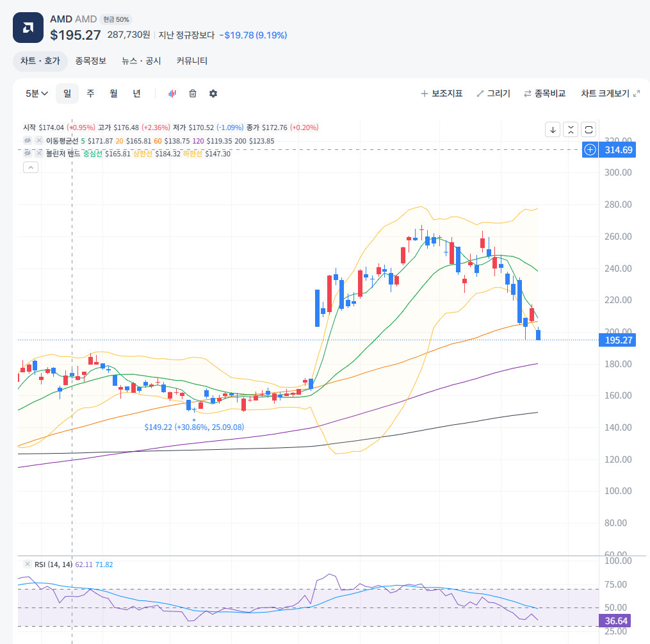Click the down-arrow chart scale button

(x=553, y=130)
